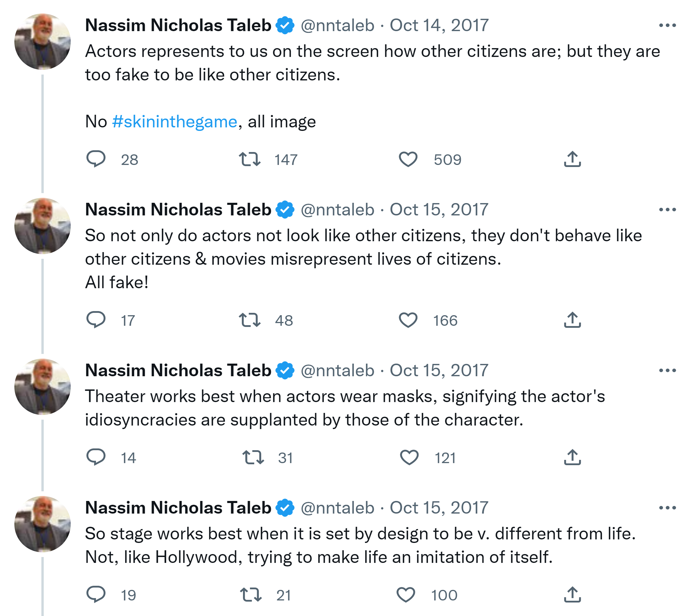Viewport: 692px width, 616px height.
Task: Share the Hollywood imitation tweet
Action: coord(572,594)
